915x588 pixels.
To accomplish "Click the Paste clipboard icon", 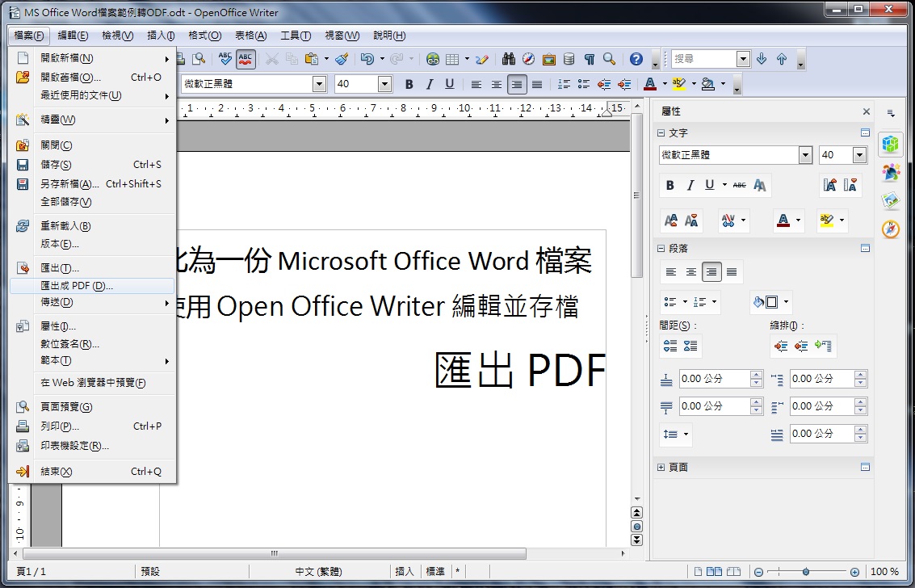I will point(312,59).
